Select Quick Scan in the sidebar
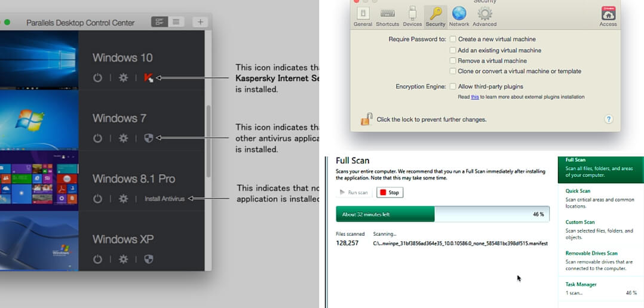The width and height of the screenshot is (644, 308). tap(601, 199)
